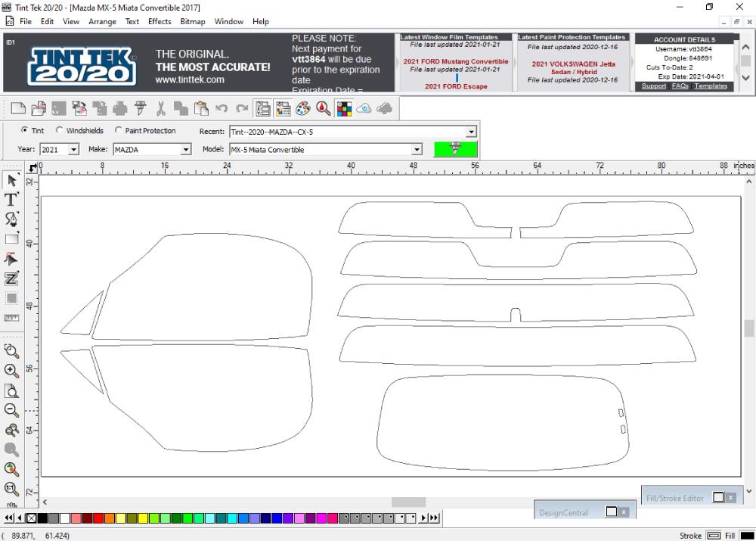Open the Recent templates dropdown
The image size is (756, 541).
pos(470,130)
